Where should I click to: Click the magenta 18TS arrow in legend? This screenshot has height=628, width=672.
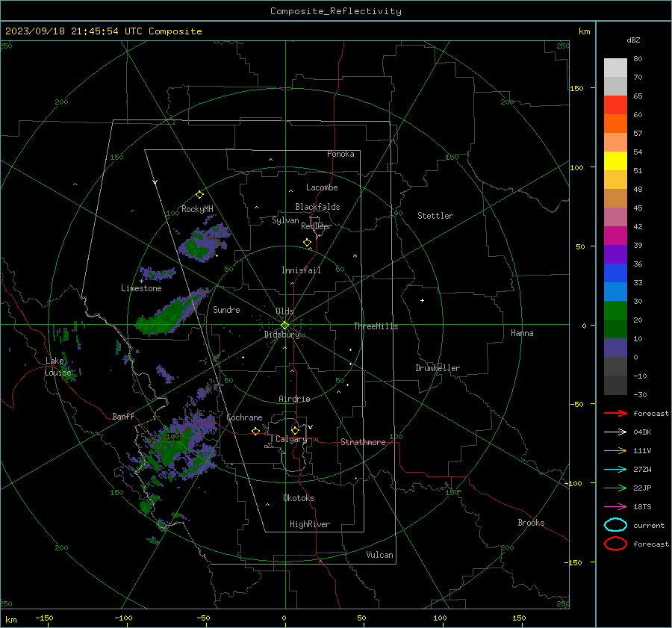[x=615, y=507]
